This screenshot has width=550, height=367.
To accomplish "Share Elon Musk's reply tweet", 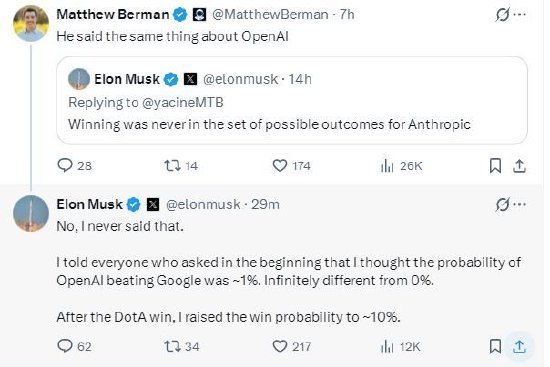I will [519, 347].
